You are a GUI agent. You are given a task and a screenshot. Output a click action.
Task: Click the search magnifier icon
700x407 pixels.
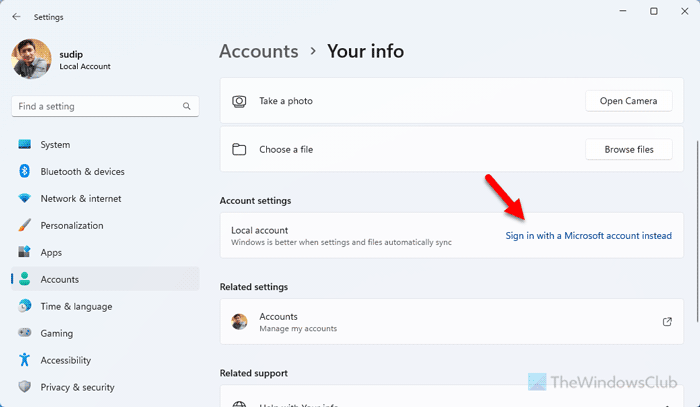coord(186,106)
